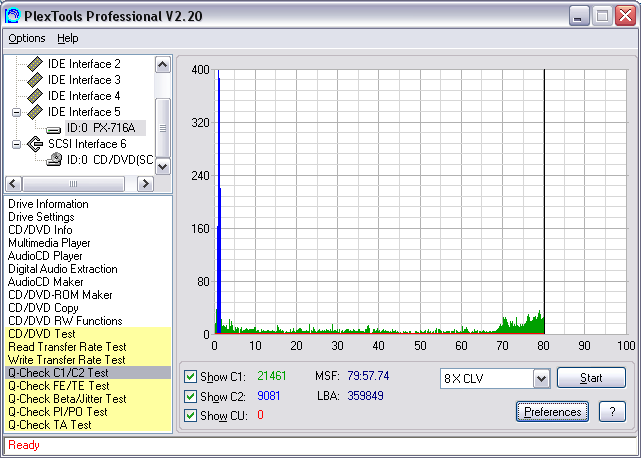Click the PX-716A drive icon

click(x=54, y=130)
